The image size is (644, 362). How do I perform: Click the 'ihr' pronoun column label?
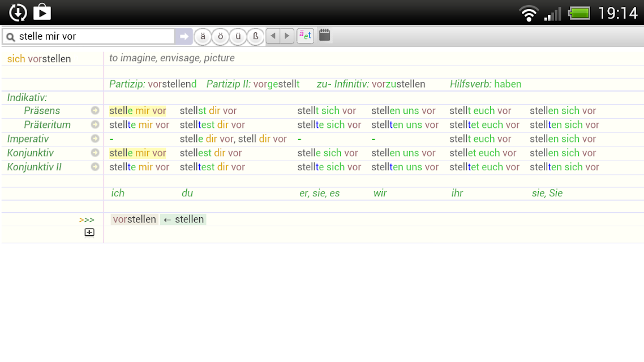pos(457,193)
